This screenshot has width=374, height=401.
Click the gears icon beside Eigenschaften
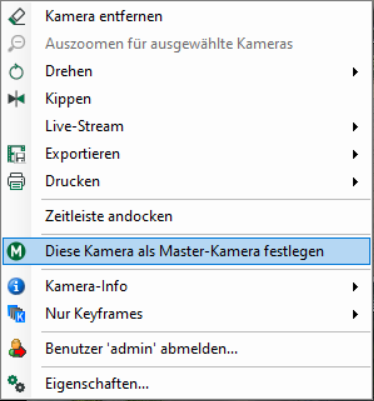point(16,384)
